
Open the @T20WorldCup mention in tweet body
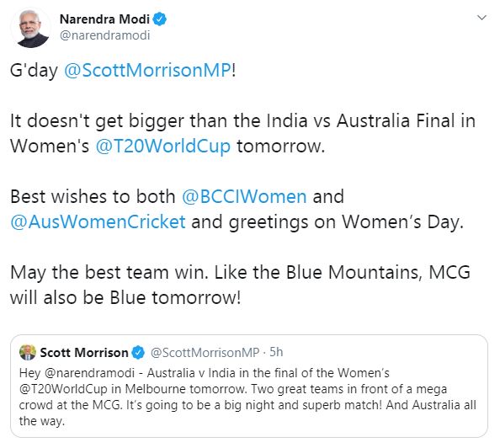coord(162,147)
